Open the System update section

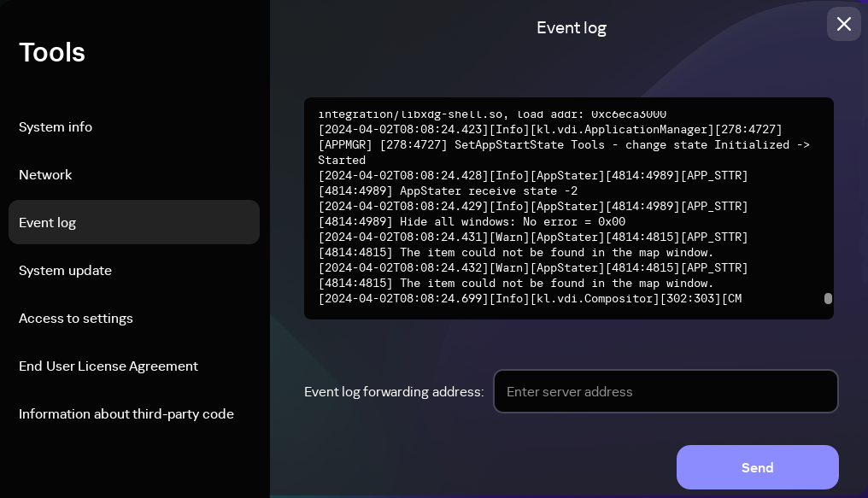(65, 270)
